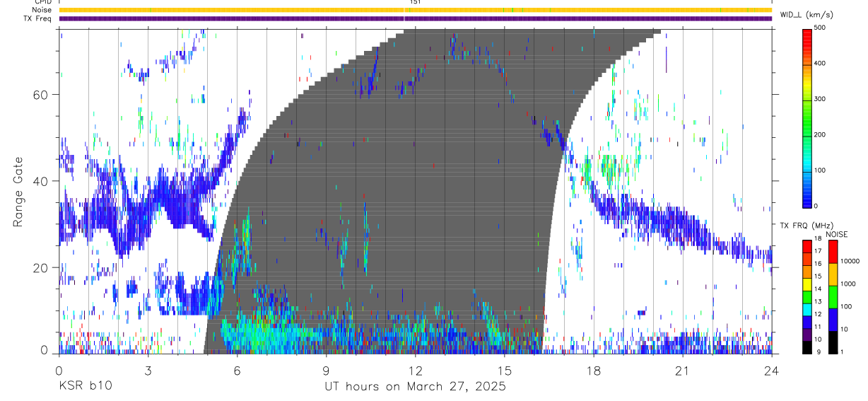Click the yellow Noise strip above the plot
Viewport: 868px width, 401px height.
pyautogui.click(x=416, y=10)
